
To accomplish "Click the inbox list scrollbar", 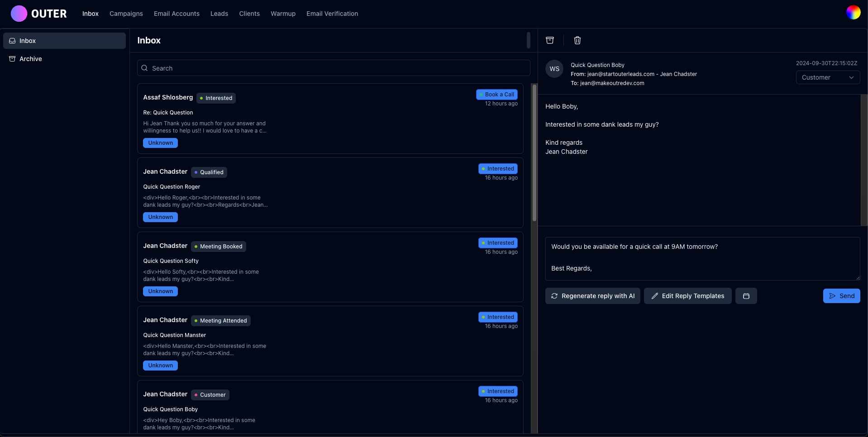I will pyautogui.click(x=534, y=154).
